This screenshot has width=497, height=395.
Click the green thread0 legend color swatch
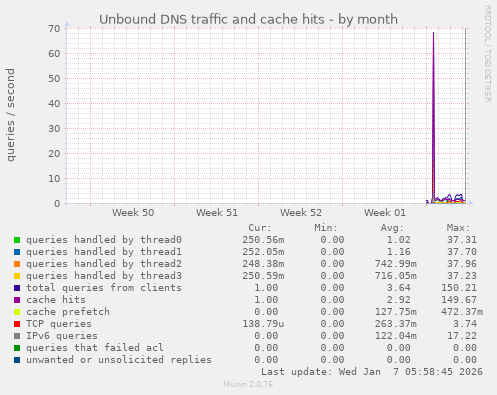coord(17,240)
